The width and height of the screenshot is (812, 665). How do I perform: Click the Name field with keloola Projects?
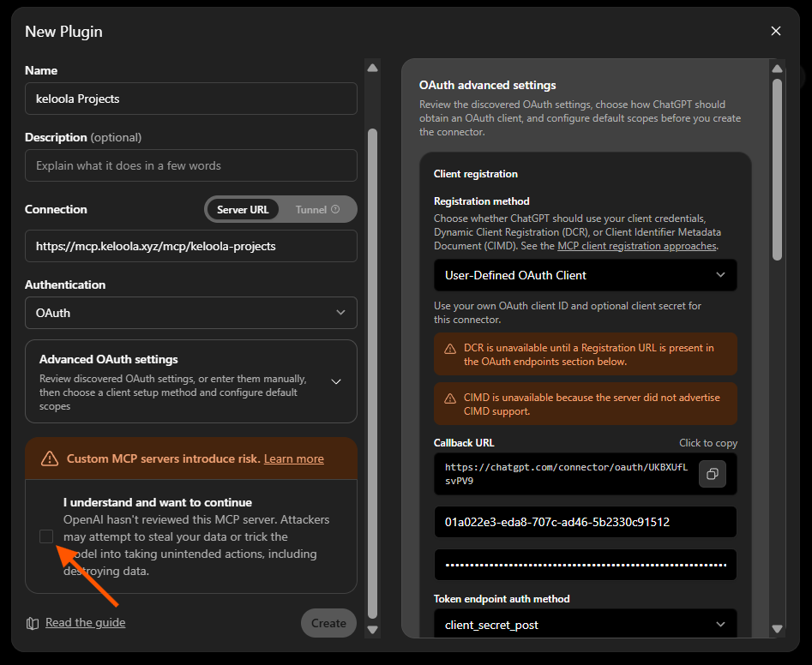[191, 99]
